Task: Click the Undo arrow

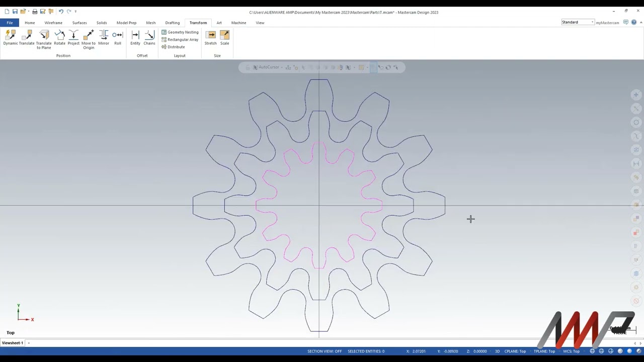Action: click(61, 11)
